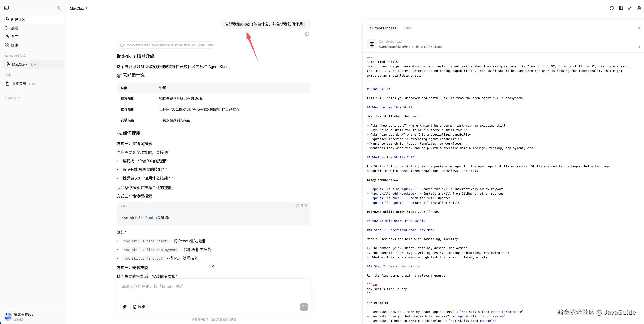
Task: Open the 探索者9303 user account menu
Action: click(24, 316)
